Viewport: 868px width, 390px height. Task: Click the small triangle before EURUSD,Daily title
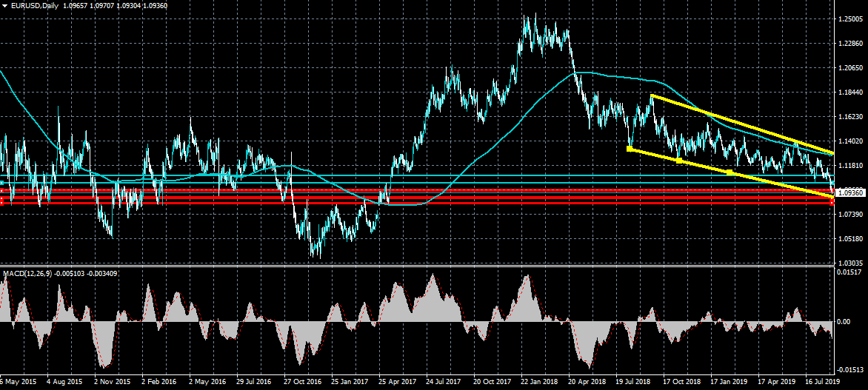(x=5, y=5)
